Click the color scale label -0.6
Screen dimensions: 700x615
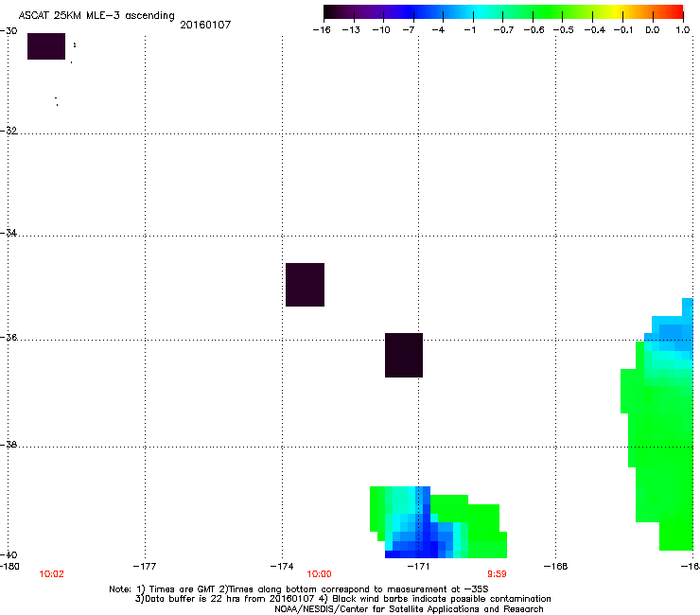[534, 30]
